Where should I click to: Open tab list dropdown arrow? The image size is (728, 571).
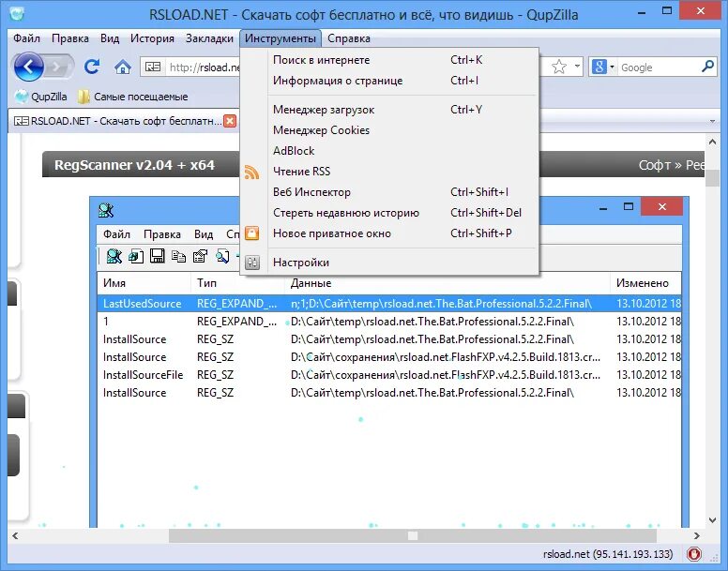click(712, 122)
